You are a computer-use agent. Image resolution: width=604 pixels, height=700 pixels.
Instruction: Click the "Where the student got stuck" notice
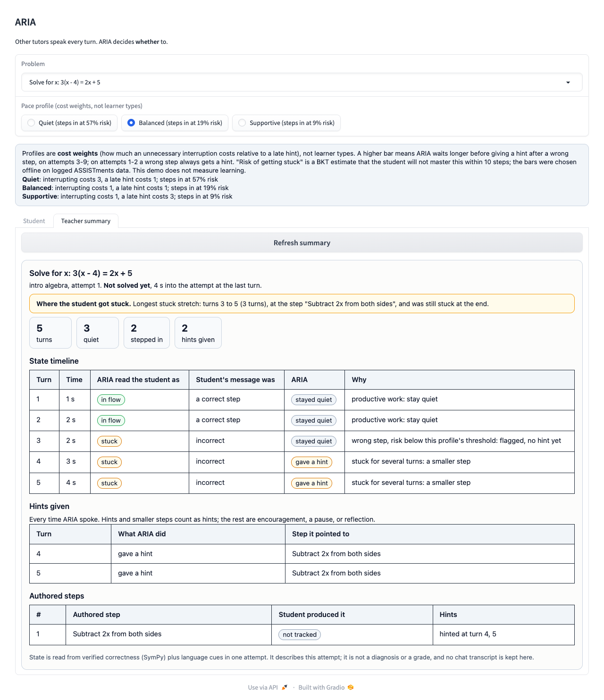(302, 304)
